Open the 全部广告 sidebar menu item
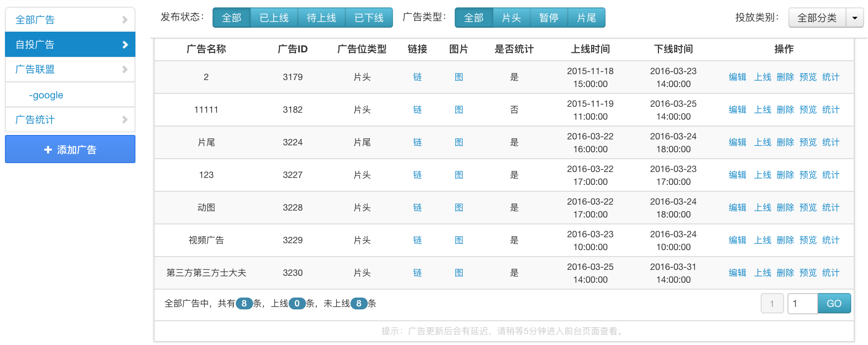Viewport: 868px width, 345px height. click(70, 20)
